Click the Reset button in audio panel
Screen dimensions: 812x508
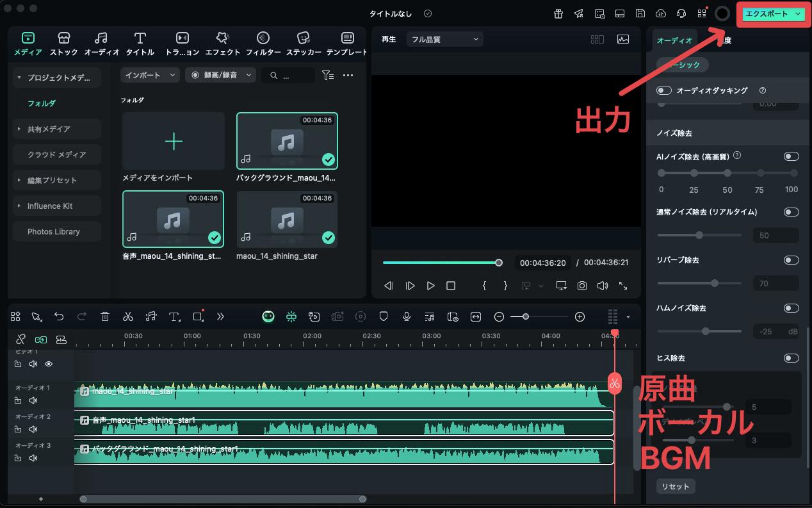coord(675,486)
